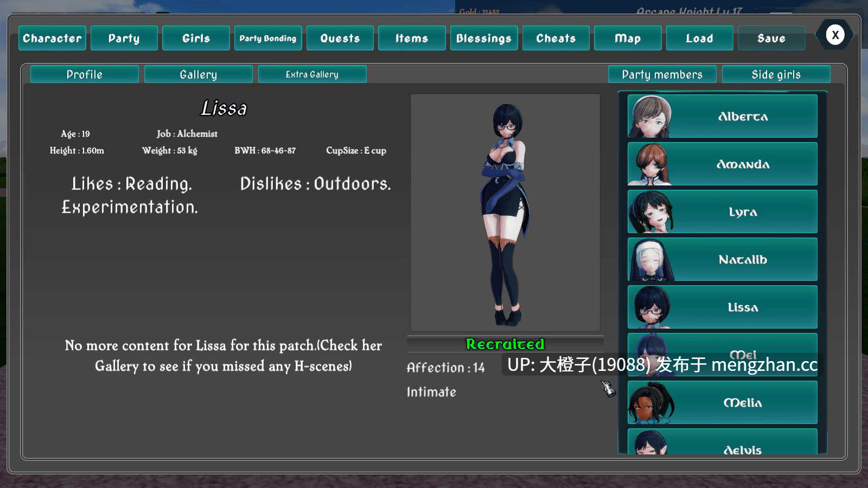Show the Blessings tab
The width and height of the screenshot is (868, 488).
(484, 38)
